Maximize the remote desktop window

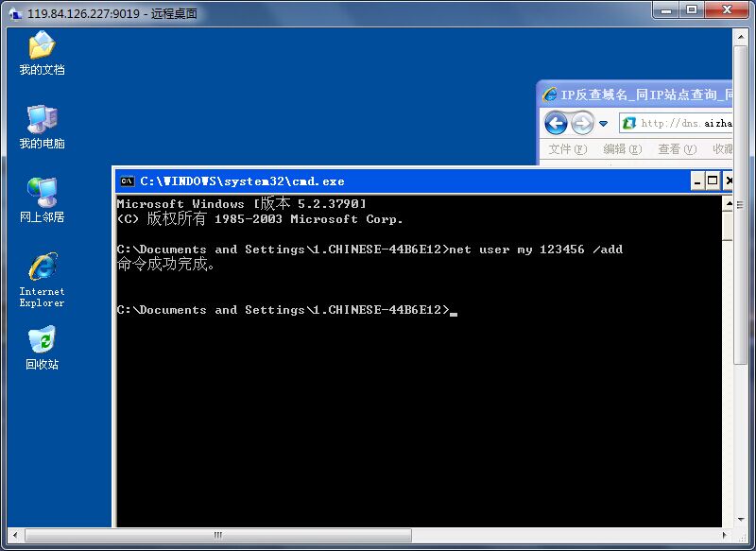[x=692, y=9]
